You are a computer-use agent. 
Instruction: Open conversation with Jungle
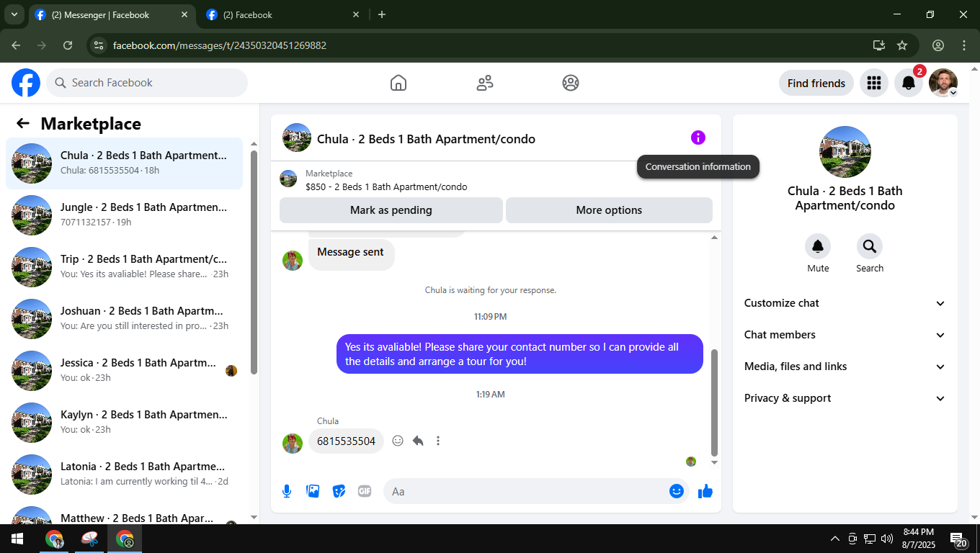(124, 215)
